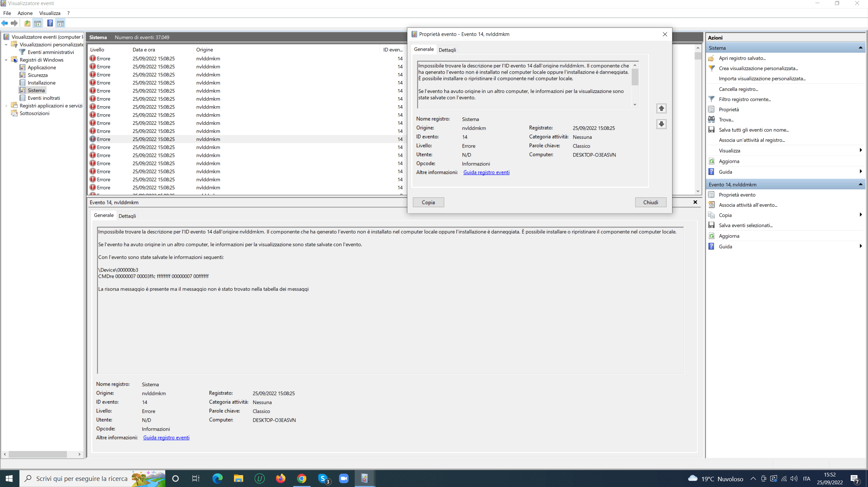The width and height of the screenshot is (868, 487).
Task: Click the Forward arrow toolbar icon
Action: click(x=14, y=23)
